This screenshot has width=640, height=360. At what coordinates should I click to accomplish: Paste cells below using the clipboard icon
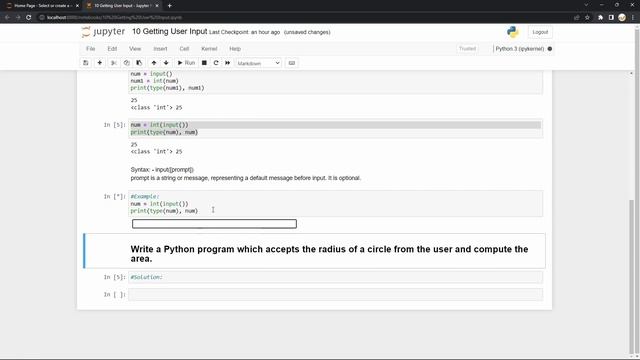[x=139, y=63]
